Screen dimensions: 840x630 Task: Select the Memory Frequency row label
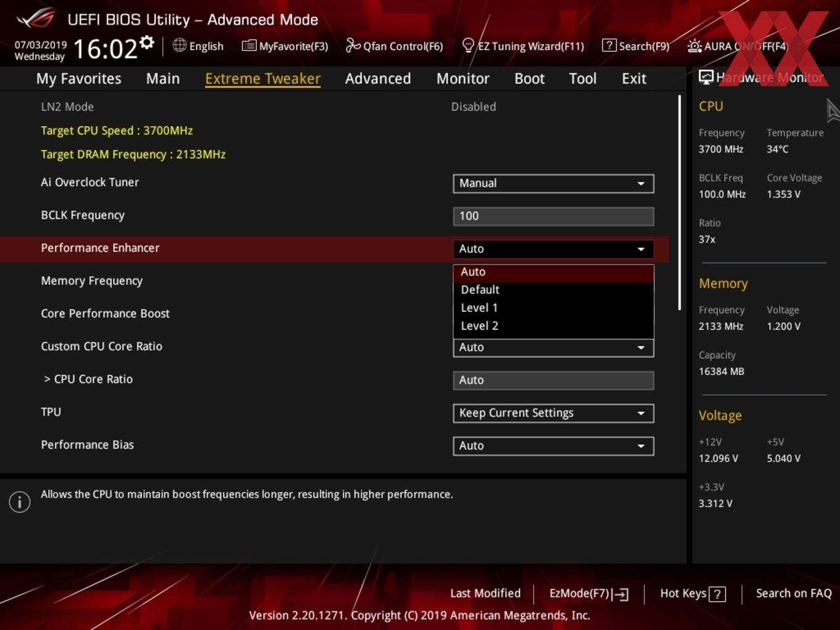pyautogui.click(x=91, y=281)
